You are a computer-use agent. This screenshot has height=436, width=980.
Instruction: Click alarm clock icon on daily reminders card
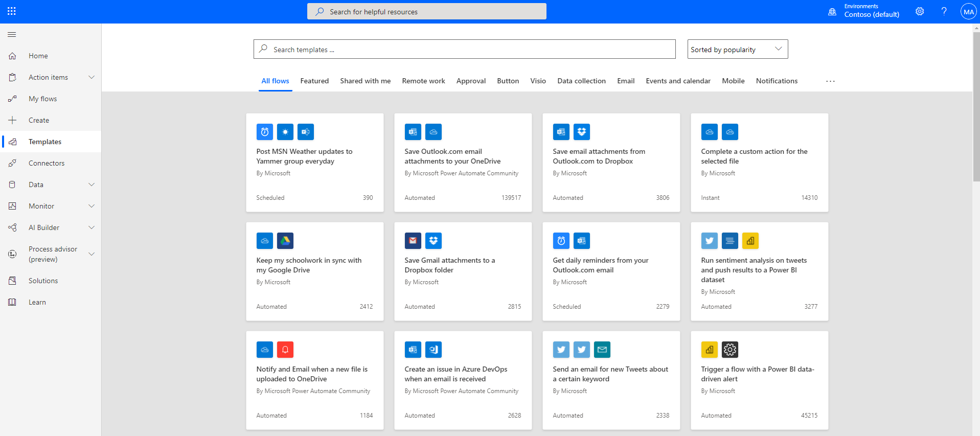click(561, 241)
